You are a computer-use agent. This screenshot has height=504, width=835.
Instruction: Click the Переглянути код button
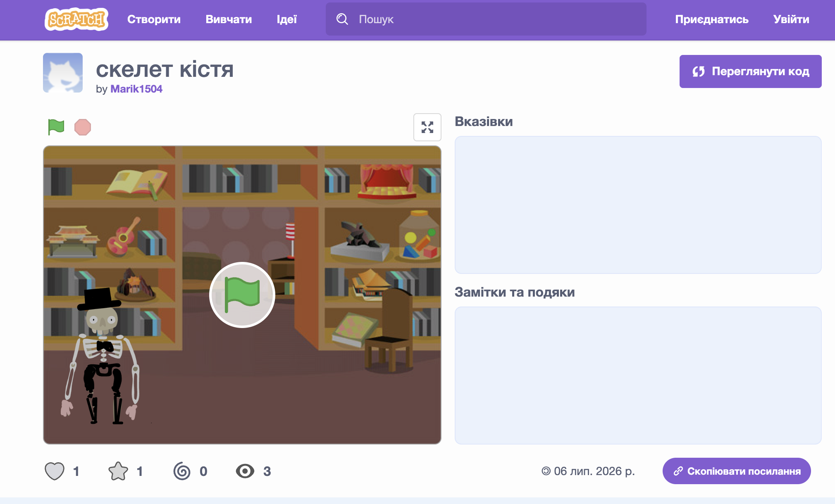pos(751,71)
